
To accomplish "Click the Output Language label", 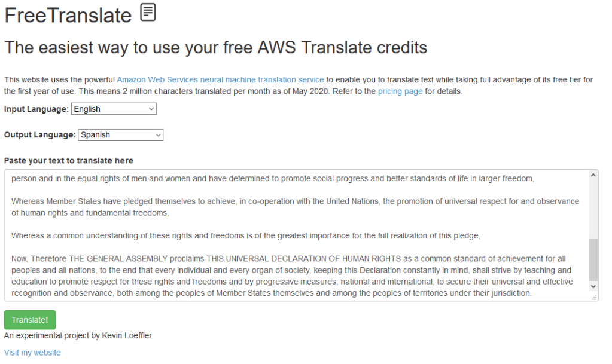I will pos(40,135).
